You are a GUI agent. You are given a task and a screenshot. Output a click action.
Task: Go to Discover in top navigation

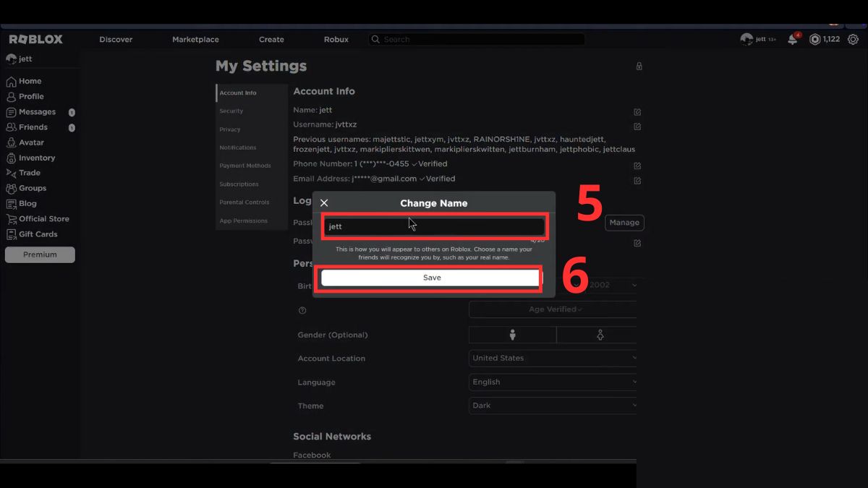point(116,39)
